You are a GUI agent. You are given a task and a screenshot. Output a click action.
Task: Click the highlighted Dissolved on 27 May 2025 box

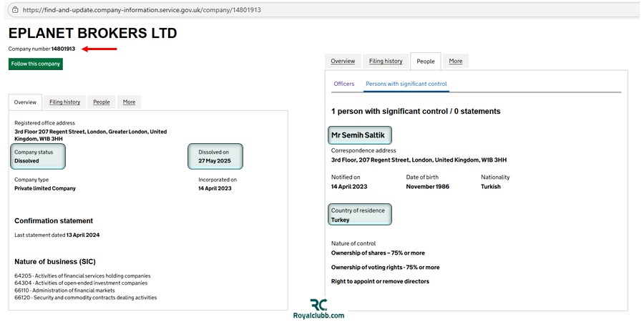tap(215, 156)
